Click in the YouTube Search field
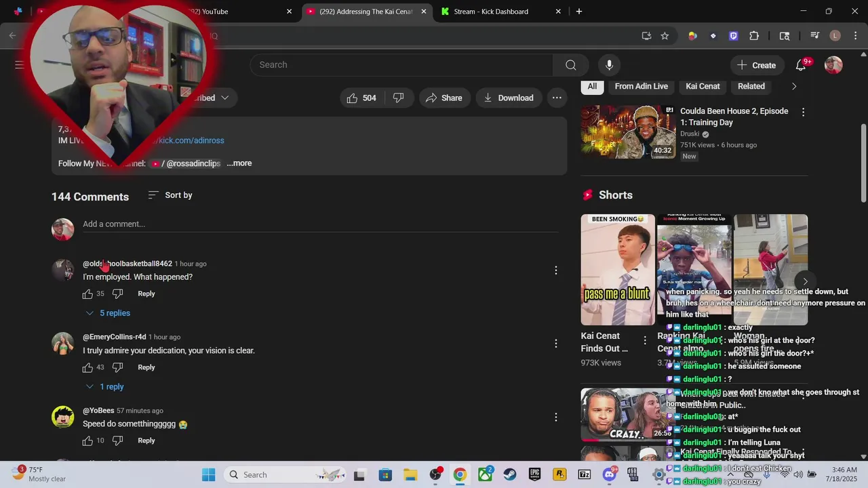 coord(401,65)
